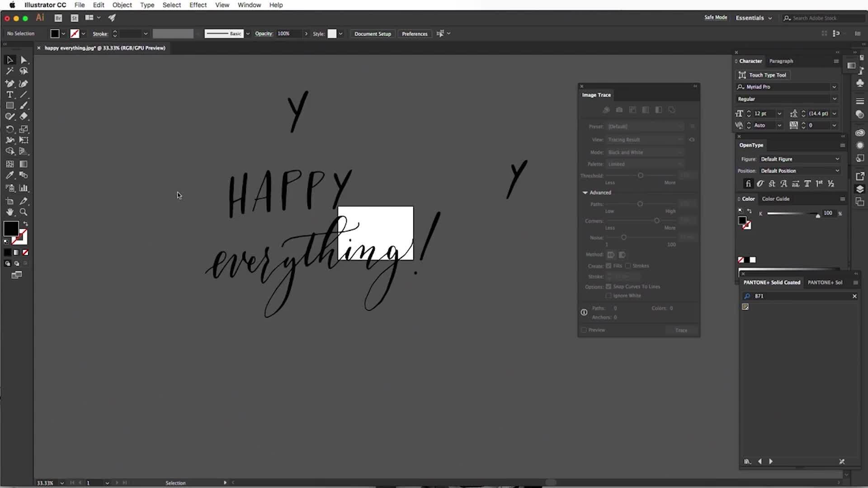Enable the Ignore White option

609,296
